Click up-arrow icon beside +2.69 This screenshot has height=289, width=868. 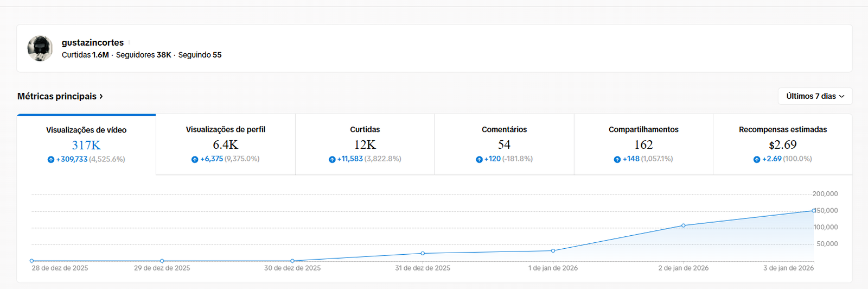[x=757, y=159]
